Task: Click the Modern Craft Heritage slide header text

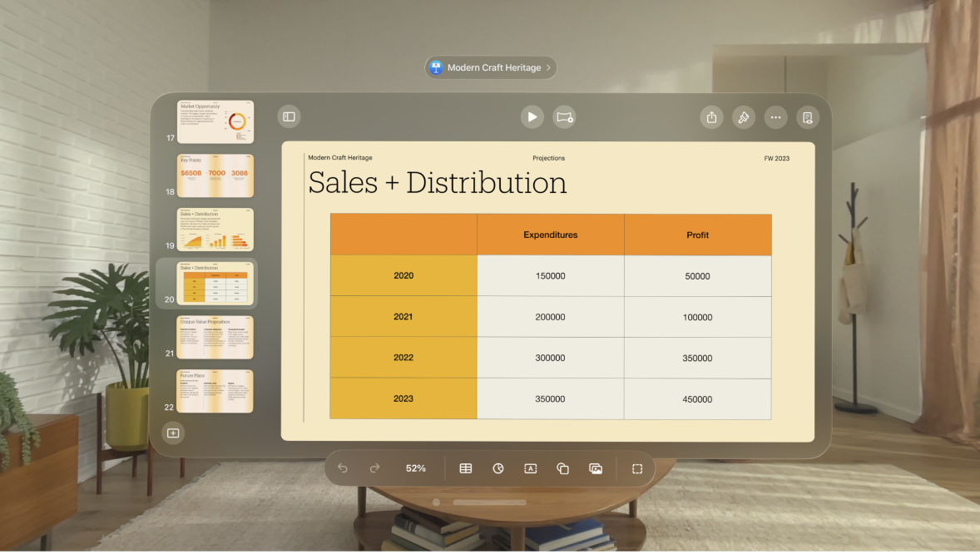Action: pyautogui.click(x=340, y=157)
